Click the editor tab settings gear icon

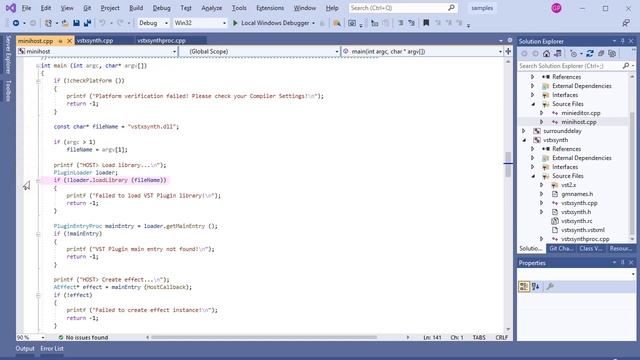[510, 40]
